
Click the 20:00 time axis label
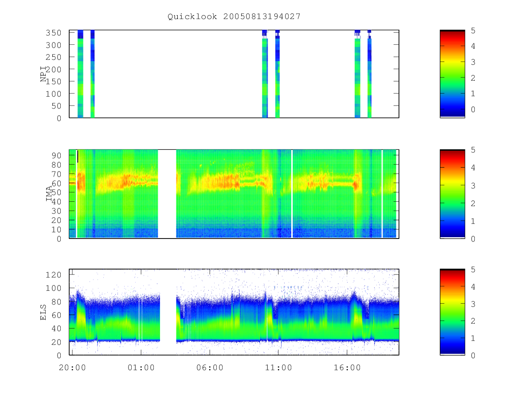[x=72, y=367]
